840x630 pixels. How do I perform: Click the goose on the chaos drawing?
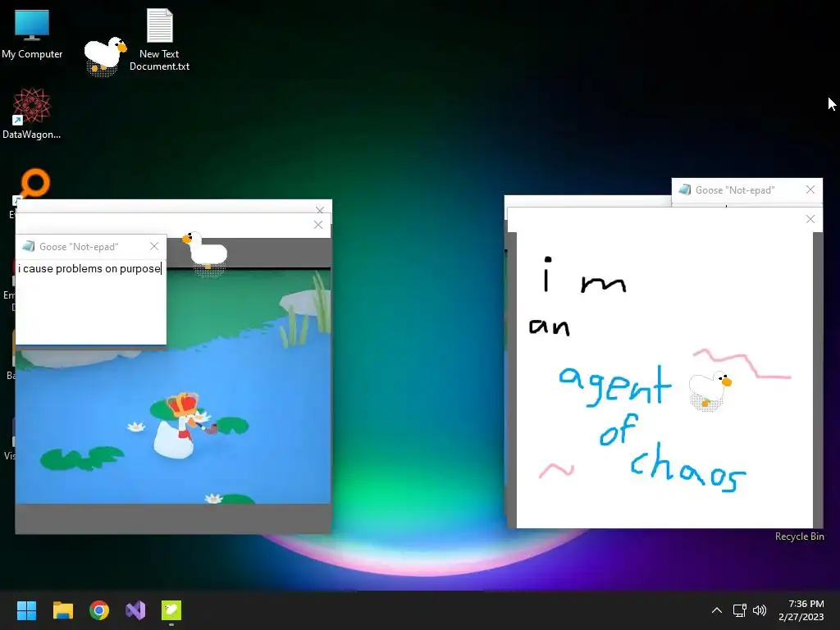point(710,390)
